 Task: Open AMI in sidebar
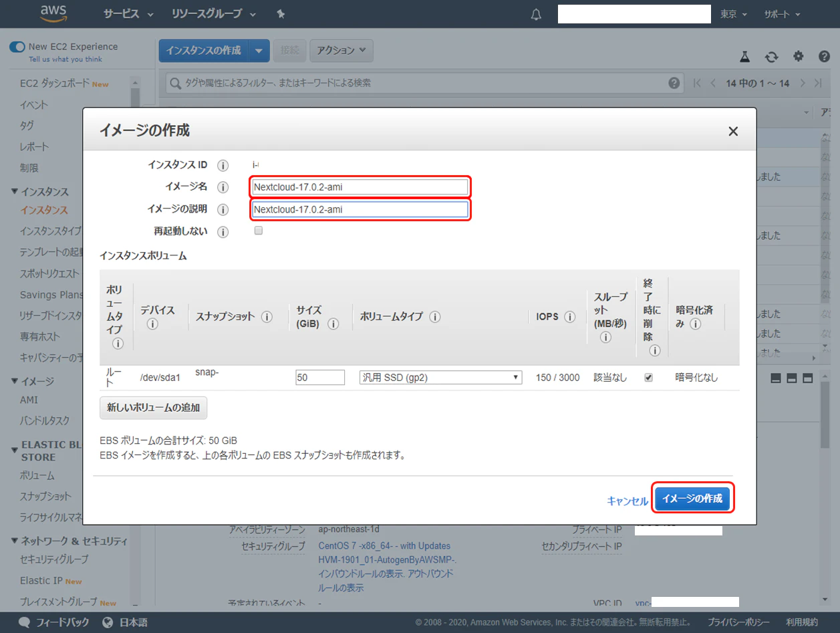(29, 400)
